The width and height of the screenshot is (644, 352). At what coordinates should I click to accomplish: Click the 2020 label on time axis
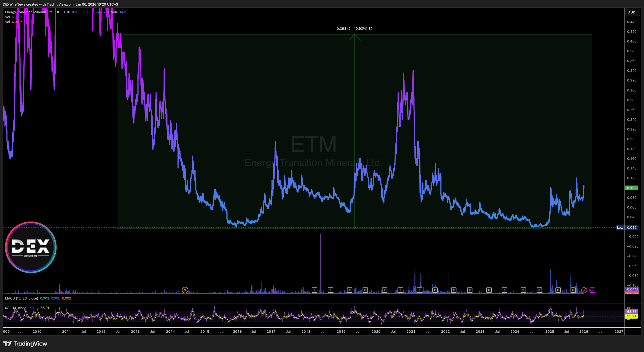pos(376,332)
